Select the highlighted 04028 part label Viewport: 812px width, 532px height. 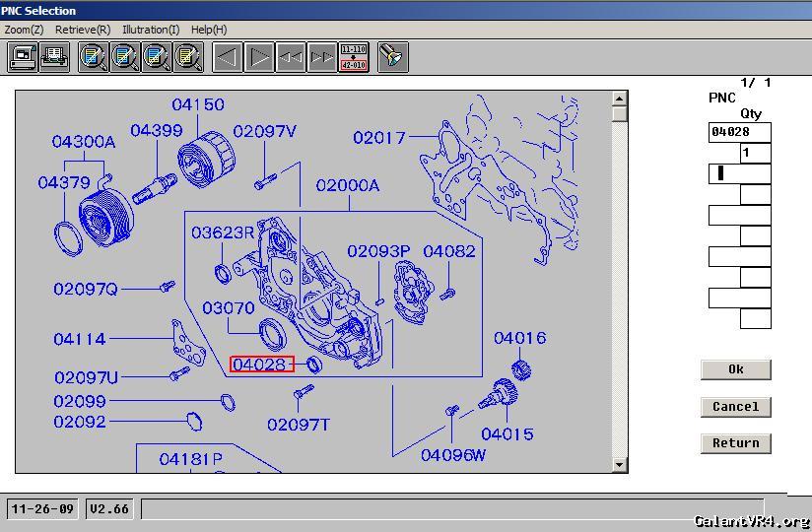pyautogui.click(x=261, y=365)
